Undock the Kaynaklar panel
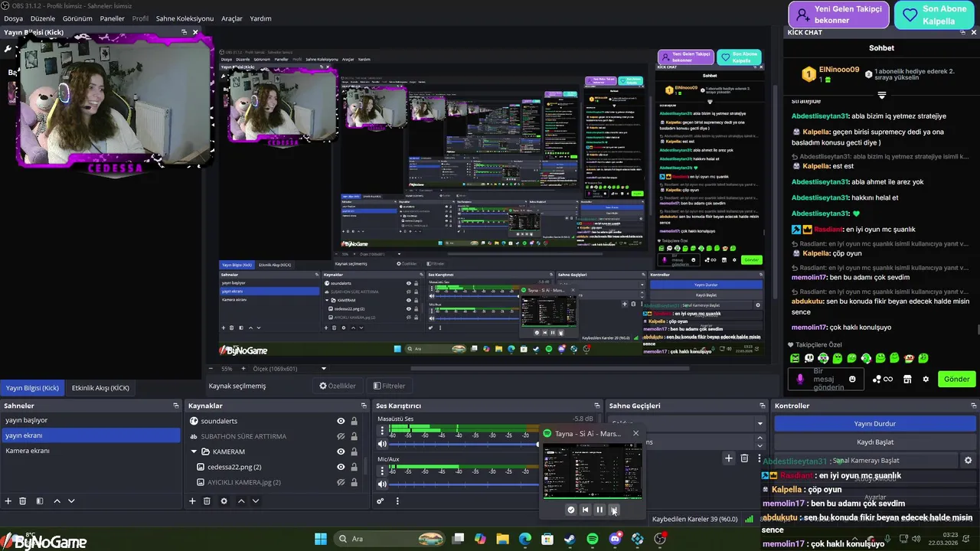Image resolution: width=980 pixels, height=551 pixels. 364,406
